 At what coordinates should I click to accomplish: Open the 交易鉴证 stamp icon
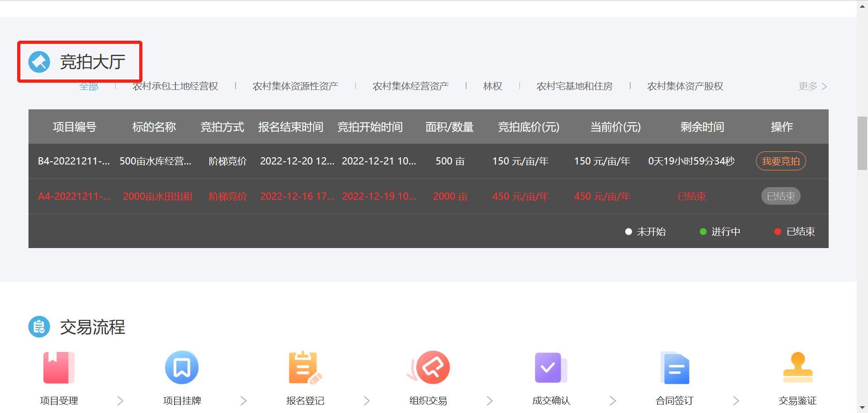[x=798, y=367]
